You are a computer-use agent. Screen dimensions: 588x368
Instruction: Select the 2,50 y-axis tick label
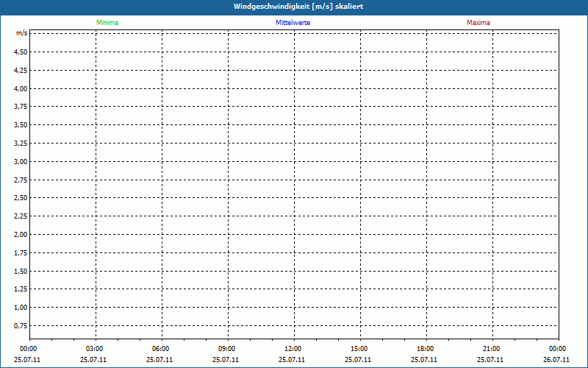pos(21,198)
